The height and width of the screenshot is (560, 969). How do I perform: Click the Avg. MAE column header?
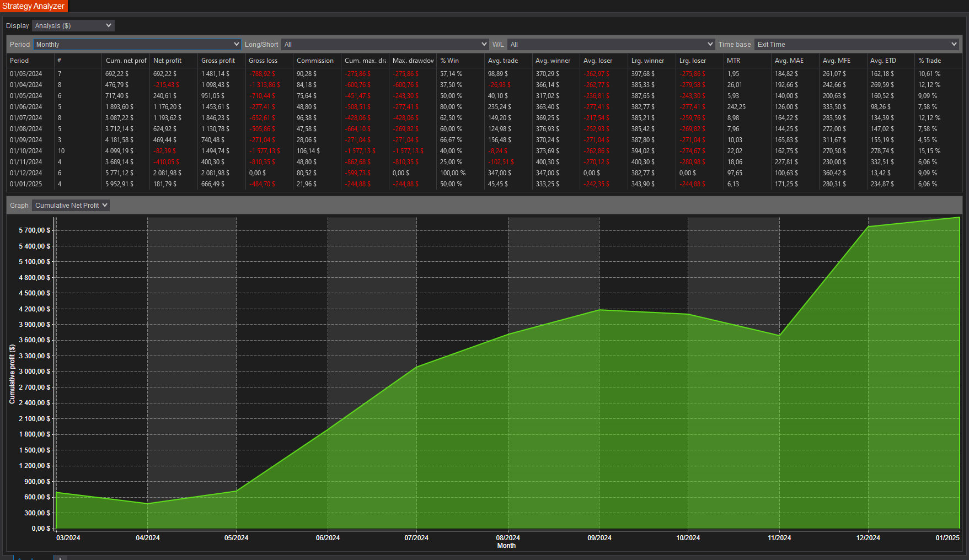[795, 61]
